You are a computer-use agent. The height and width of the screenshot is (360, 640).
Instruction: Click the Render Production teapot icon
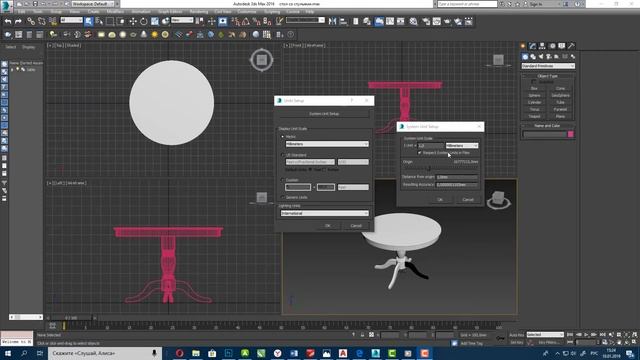click(447, 21)
